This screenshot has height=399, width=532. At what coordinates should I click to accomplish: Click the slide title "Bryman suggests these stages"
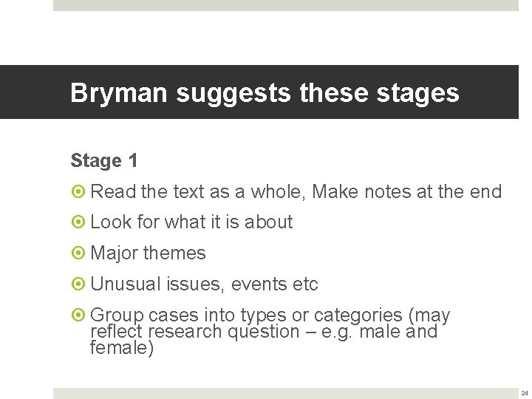coord(265,93)
